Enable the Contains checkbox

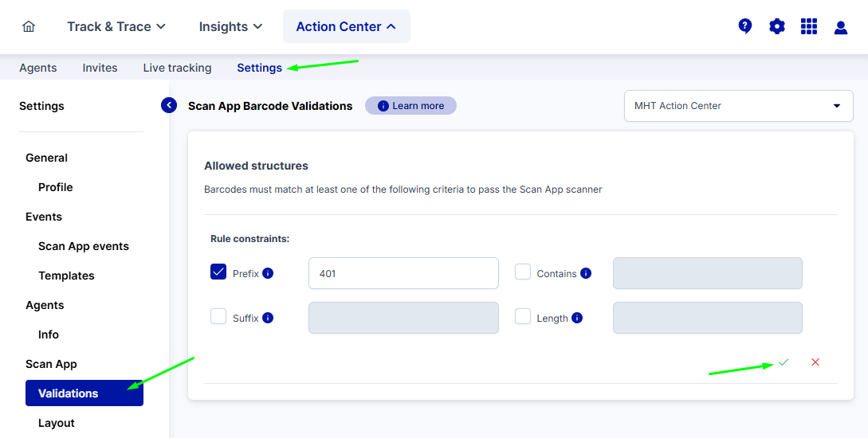coord(523,272)
